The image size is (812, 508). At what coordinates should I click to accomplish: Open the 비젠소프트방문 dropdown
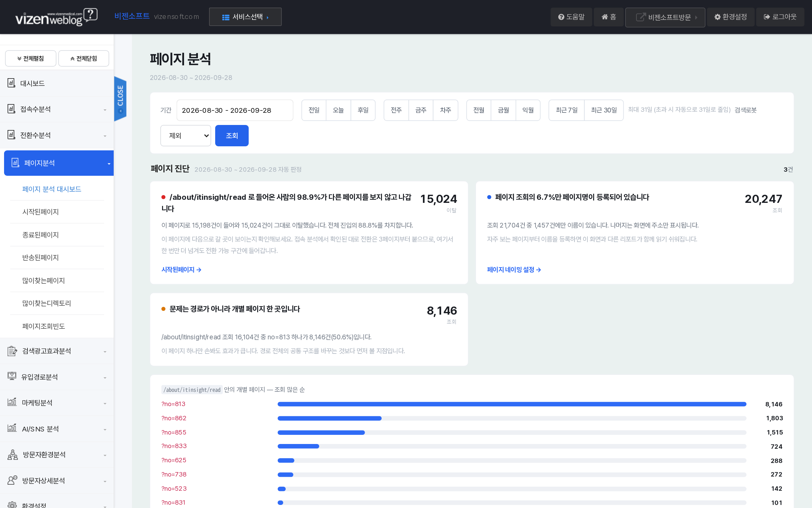click(x=665, y=17)
